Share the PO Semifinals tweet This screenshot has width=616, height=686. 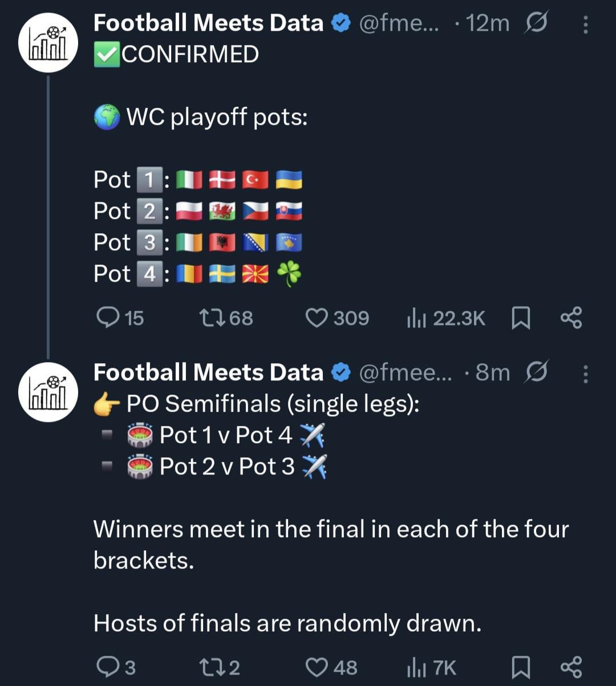(571, 667)
